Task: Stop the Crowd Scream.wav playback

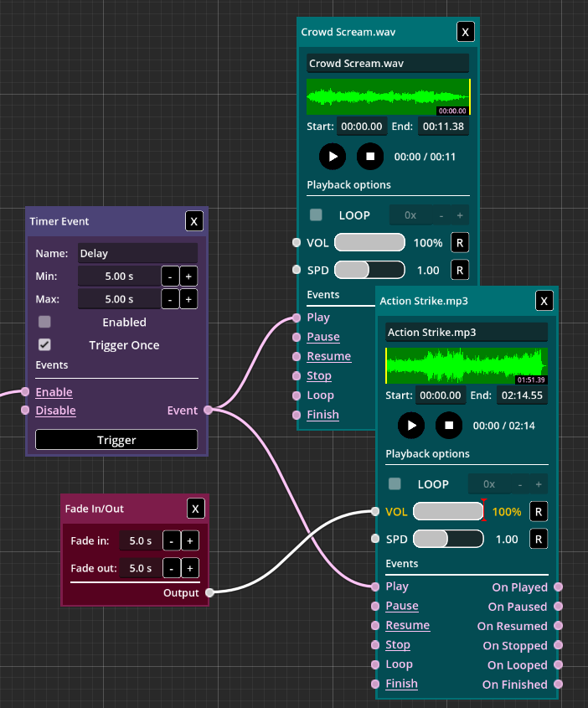Action: [x=370, y=156]
